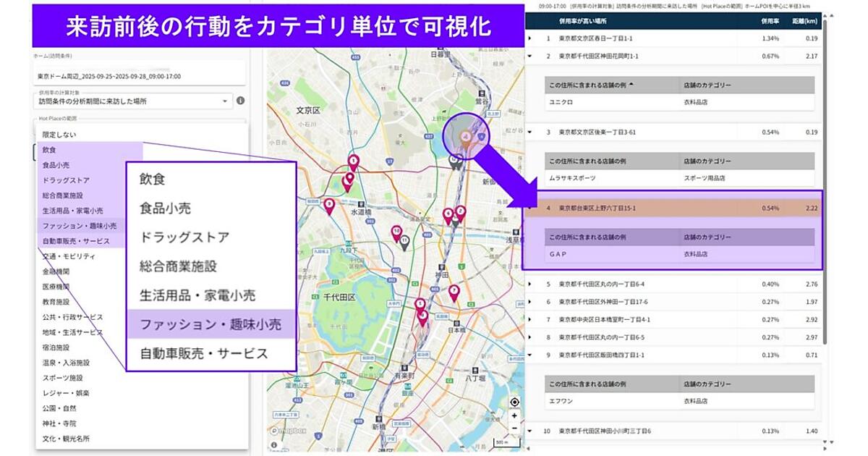The image size is (868, 456).
Task: Click the 併用率 column header
Action: pyautogui.click(x=769, y=22)
